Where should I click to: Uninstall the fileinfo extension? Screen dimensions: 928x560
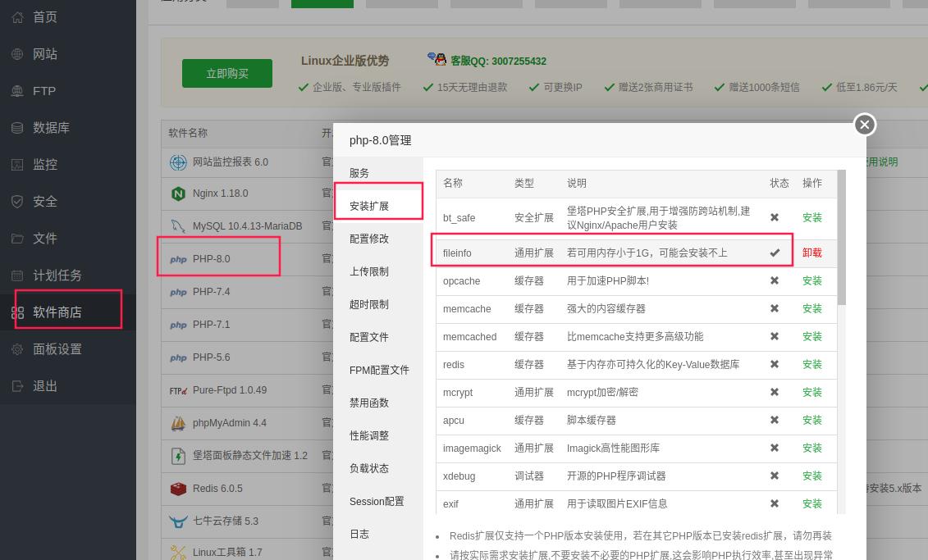click(x=811, y=253)
